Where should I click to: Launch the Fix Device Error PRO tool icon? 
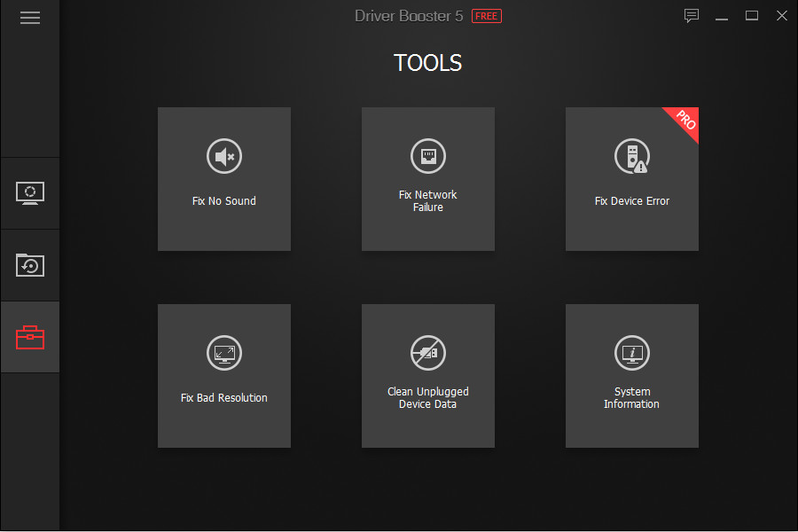[x=631, y=156]
